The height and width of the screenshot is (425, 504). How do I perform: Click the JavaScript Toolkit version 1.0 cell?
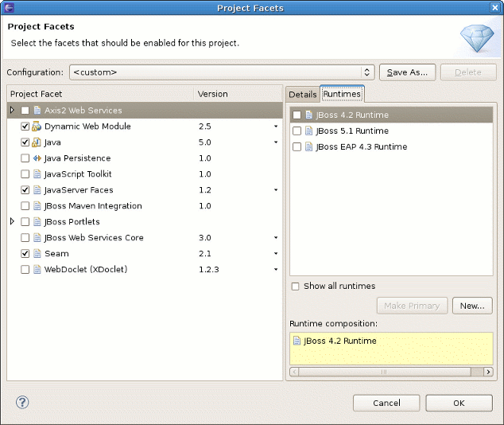(205, 174)
